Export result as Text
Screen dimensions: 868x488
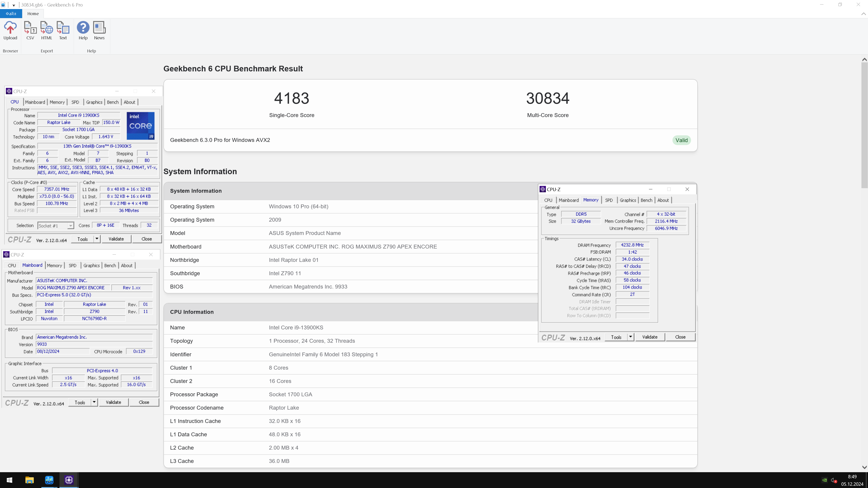[63, 31]
